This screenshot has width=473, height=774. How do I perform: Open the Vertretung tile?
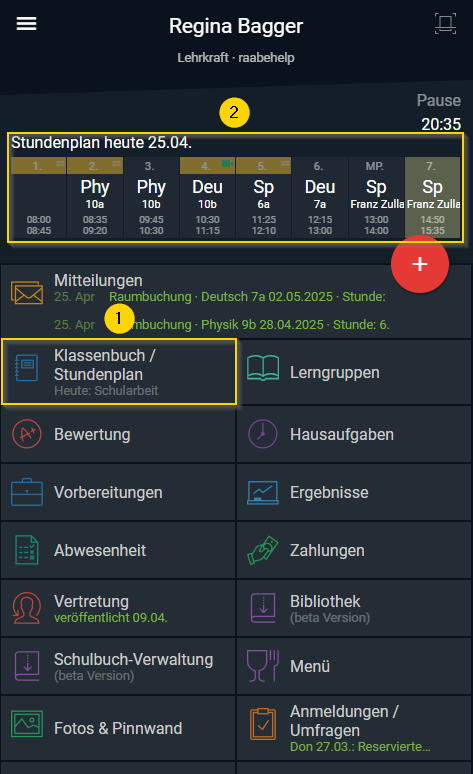(x=118, y=608)
